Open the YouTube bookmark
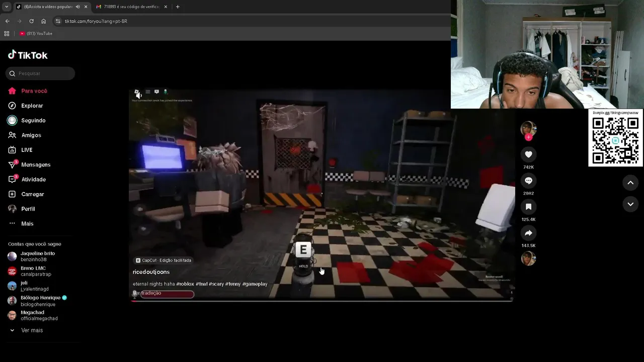 pos(36,34)
